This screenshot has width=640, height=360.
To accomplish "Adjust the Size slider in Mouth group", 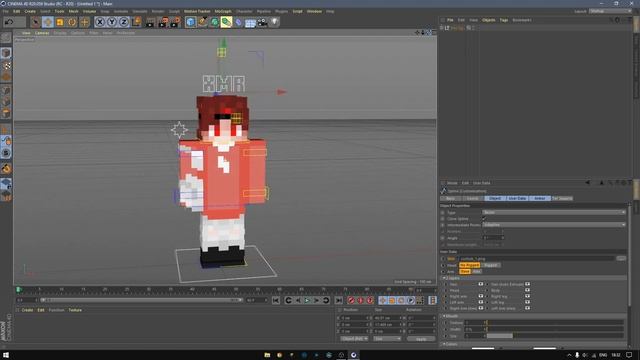I will (x=554, y=336).
